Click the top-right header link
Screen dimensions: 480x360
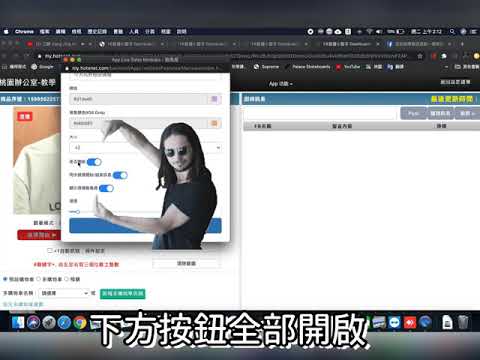(x=455, y=82)
